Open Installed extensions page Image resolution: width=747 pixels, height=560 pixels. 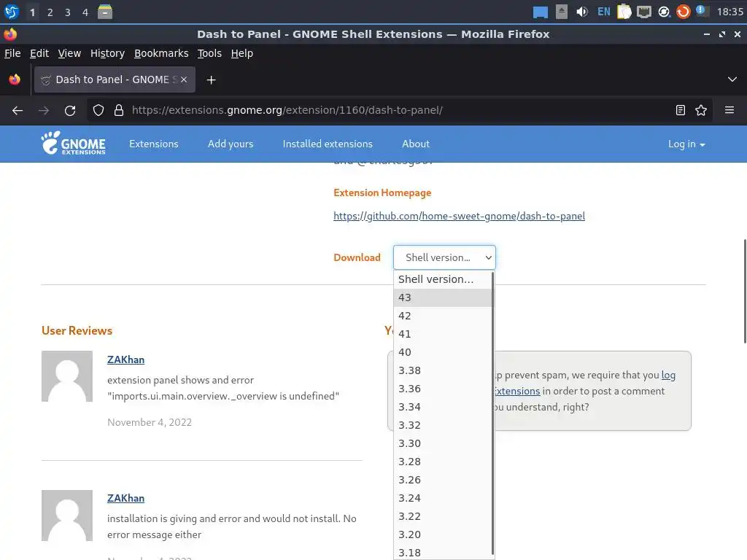[x=328, y=144]
